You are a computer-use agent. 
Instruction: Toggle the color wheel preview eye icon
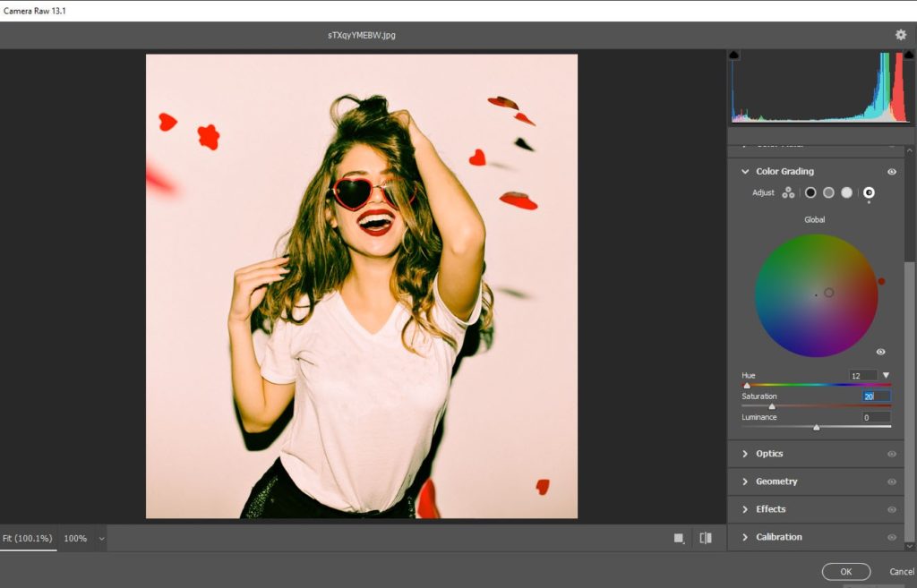881,352
